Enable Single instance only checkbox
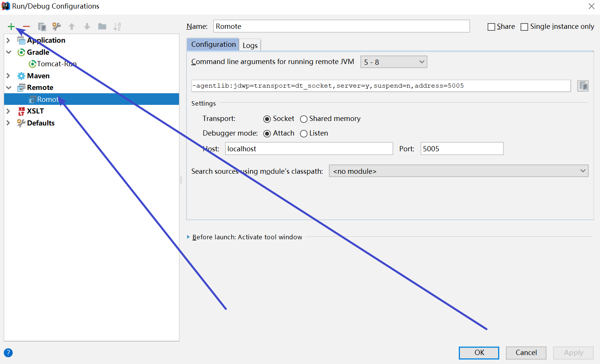The width and height of the screenshot is (600, 364). [x=524, y=27]
